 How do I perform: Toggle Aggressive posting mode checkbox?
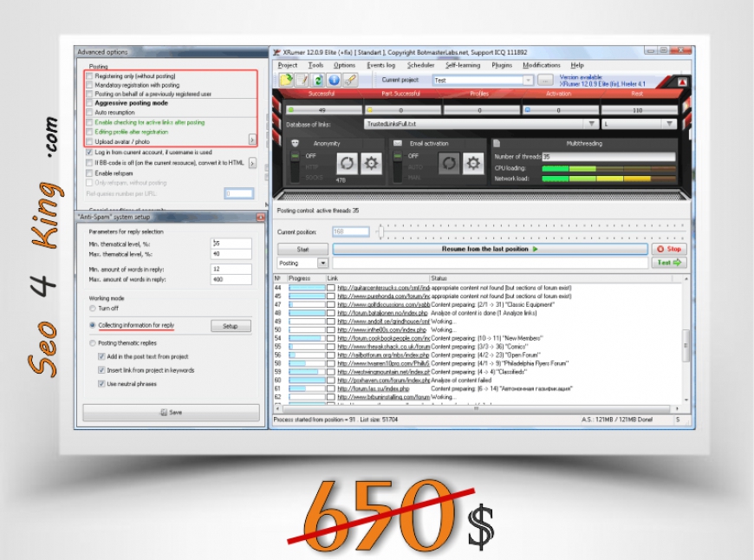tap(89, 103)
